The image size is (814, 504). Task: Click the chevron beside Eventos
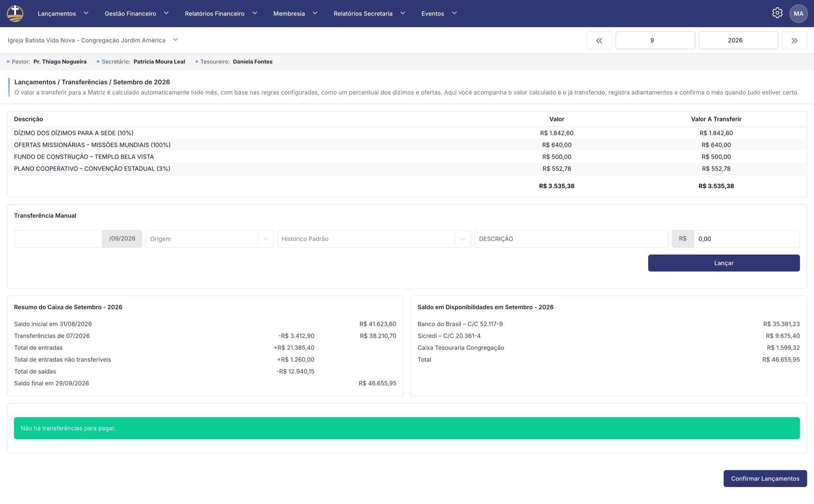point(454,13)
